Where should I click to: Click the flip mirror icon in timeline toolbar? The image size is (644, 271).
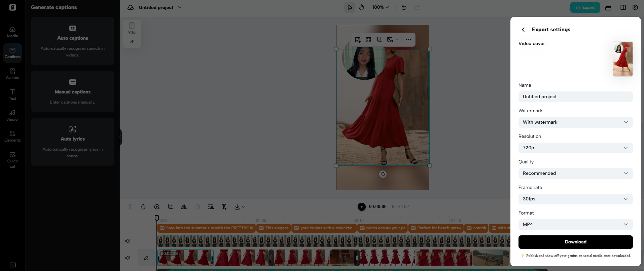pyautogui.click(x=184, y=207)
